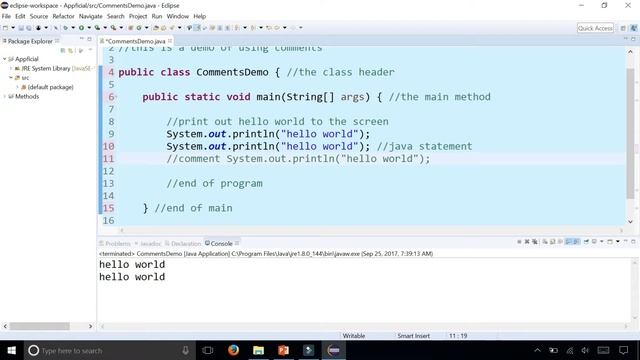This screenshot has width=640, height=360.
Task: Expand the Appficial project node
Action: 4,59
